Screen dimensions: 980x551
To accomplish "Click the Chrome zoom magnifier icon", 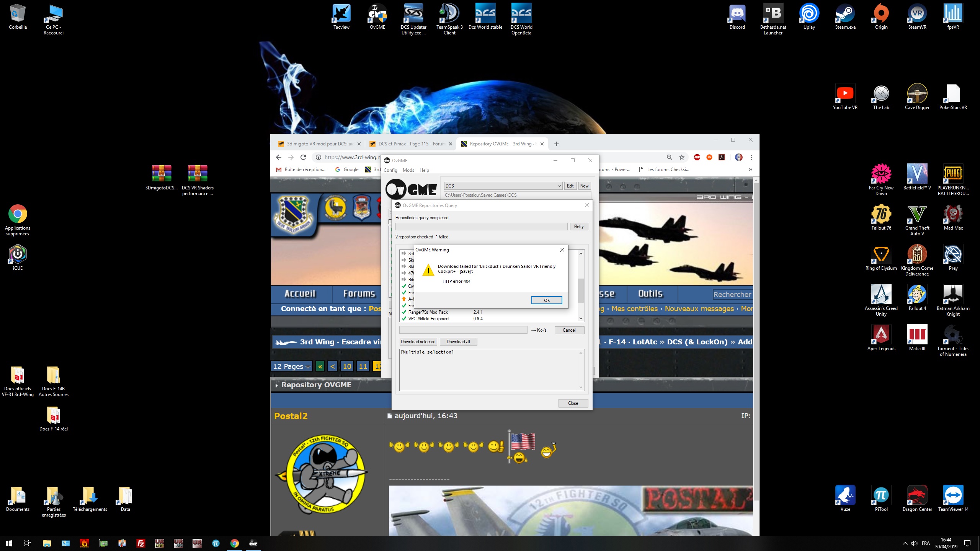I will pos(669,157).
